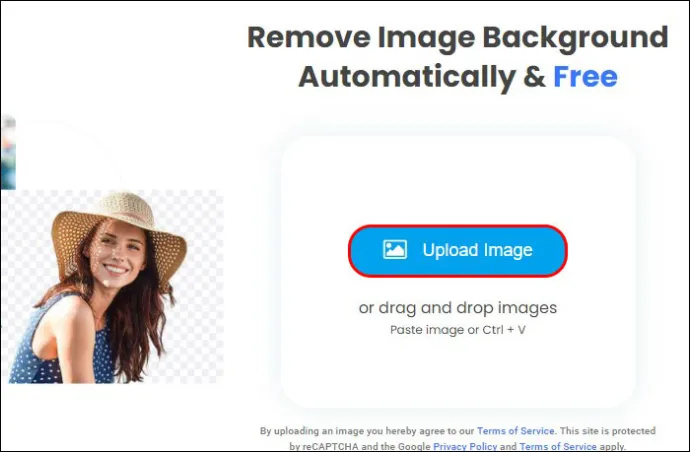Open the Google Privacy Policy link
690x452 pixels.
coord(465,446)
